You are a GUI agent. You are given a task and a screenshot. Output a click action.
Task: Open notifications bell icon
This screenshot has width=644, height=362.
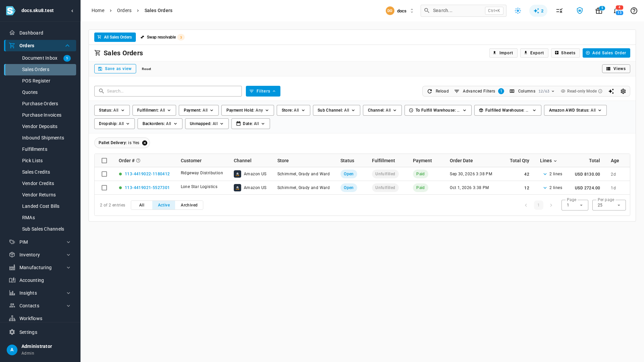617,11
